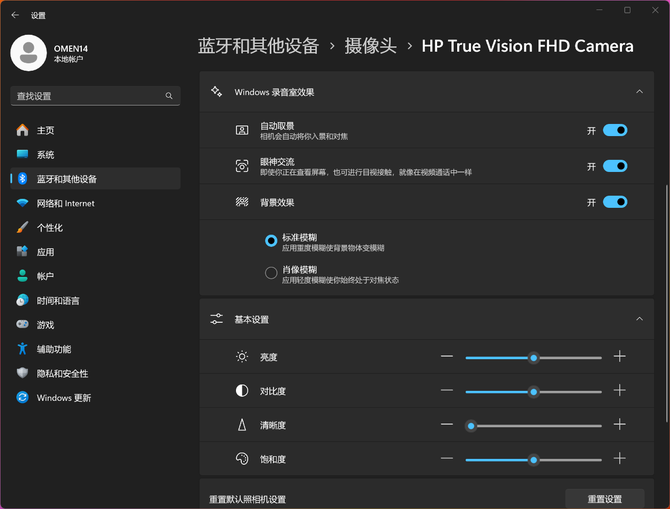Turn off the 眼神交流 toggle
The width and height of the screenshot is (670, 509).
pyautogui.click(x=615, y=166)
